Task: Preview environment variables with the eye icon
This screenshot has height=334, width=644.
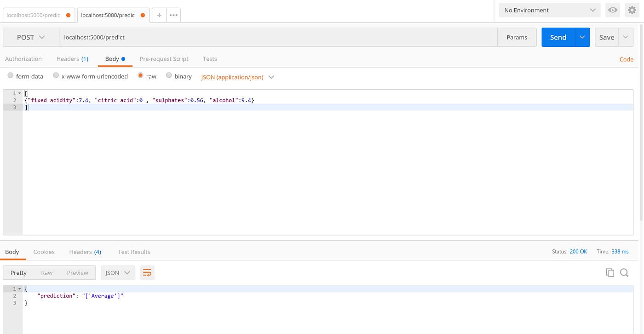Action: [x=613, y=10]
